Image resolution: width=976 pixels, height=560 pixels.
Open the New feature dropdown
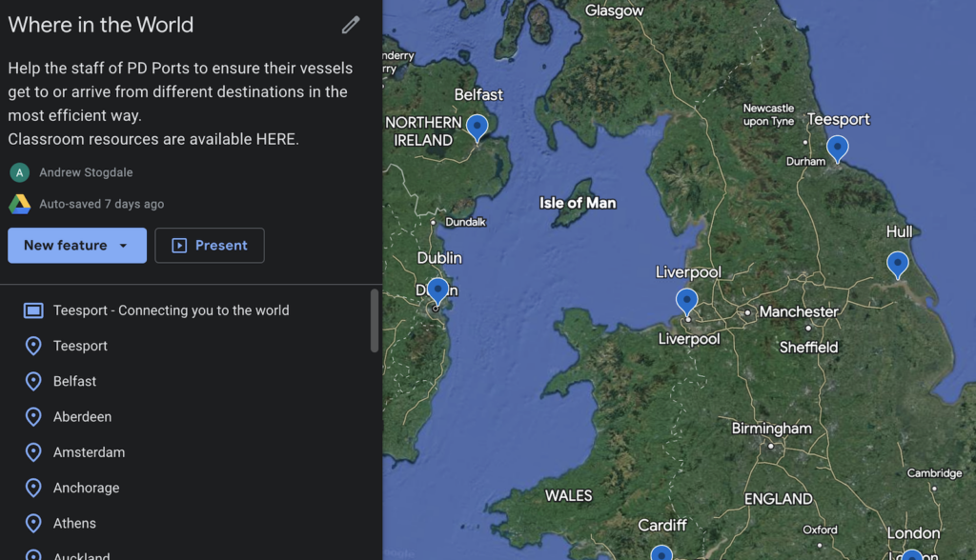pyautogui.click(x=77, y=246)
